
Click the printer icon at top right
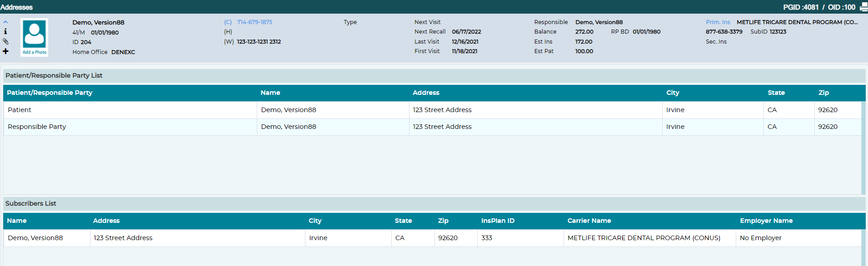coord(863,7)
